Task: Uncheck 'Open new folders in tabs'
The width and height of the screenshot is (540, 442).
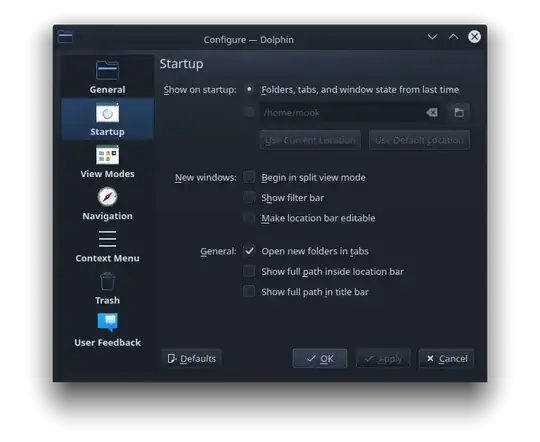Action: point(249,251)
